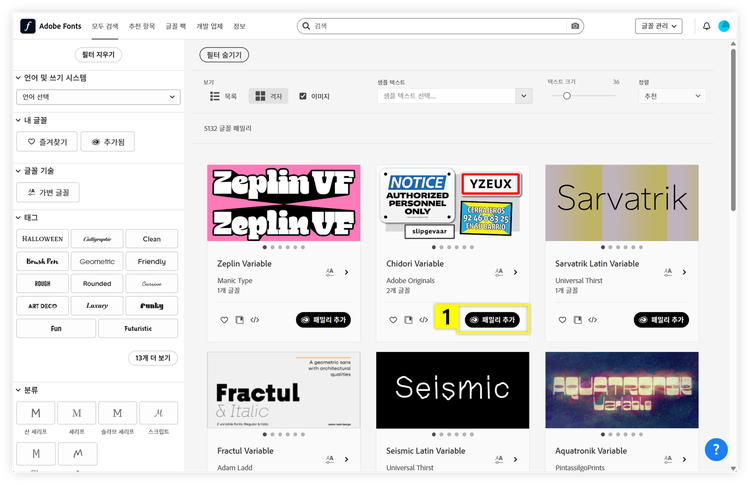Toggle the Art Deco tag filter
This screenshot has height=485, width=750.
pos(43,306)
